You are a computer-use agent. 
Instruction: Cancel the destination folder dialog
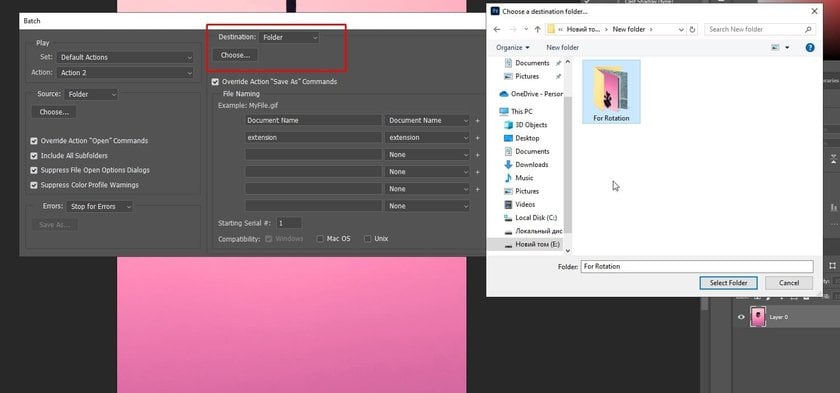pyautogui.click(x=789, y=283)
